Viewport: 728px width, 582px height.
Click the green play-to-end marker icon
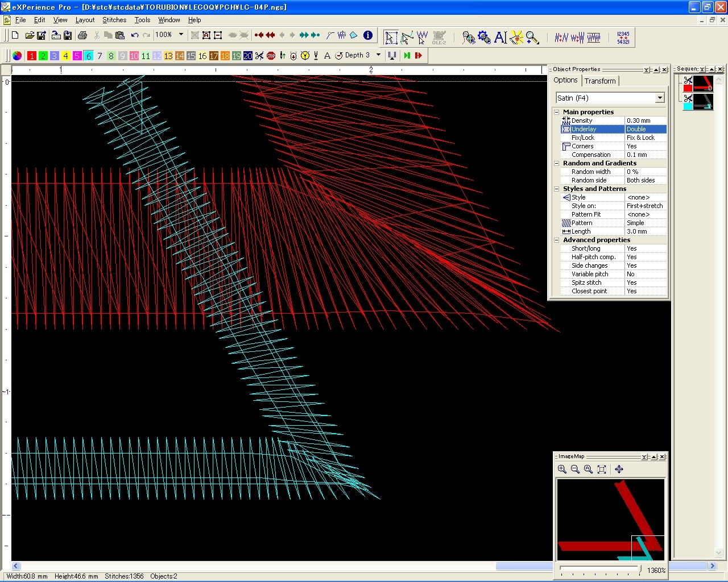407,56
